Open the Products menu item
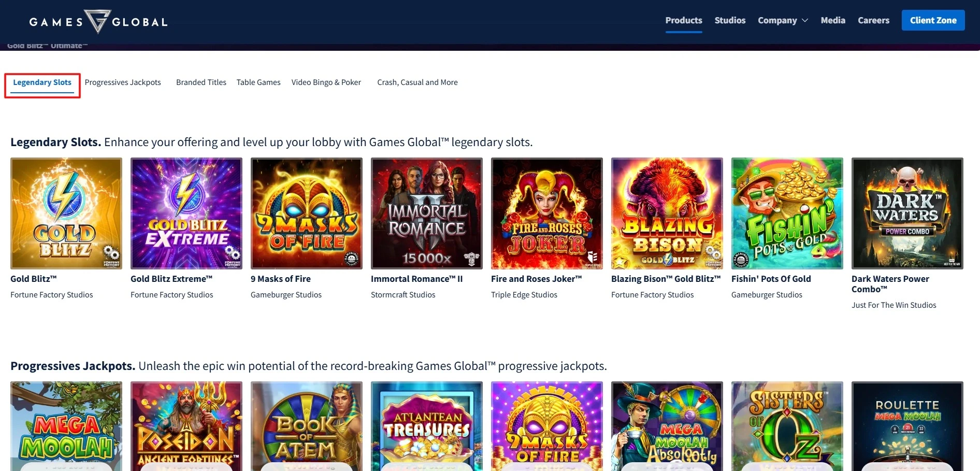The width and height of the screenshot is (980, 471). point(684,20)
